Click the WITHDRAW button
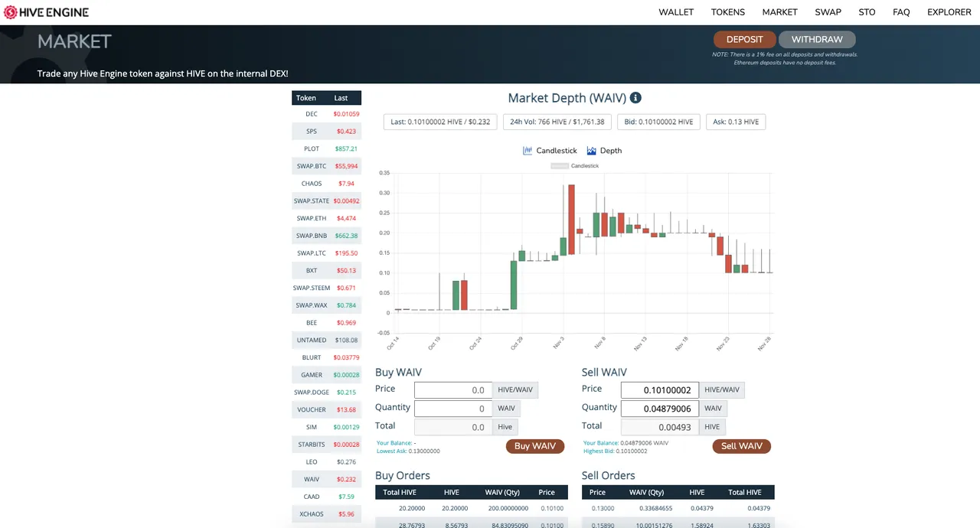 [x=817, y=40]
